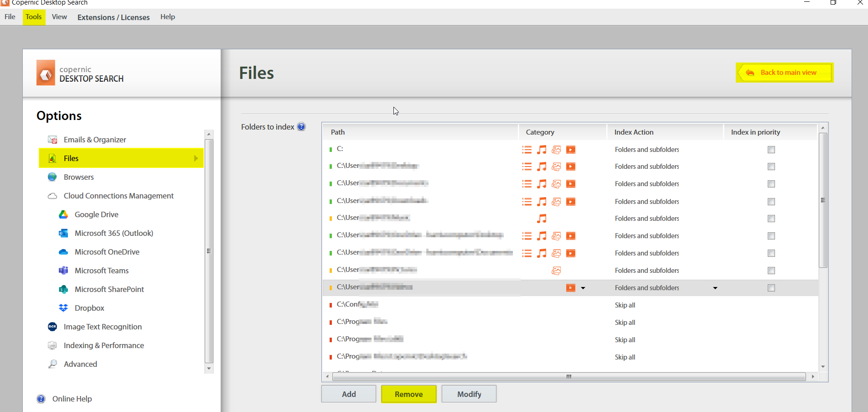Click the Cloud Connections Management cloud icon
The height and width of the screenshot is (412, 868).
click(x=52, y=196)
